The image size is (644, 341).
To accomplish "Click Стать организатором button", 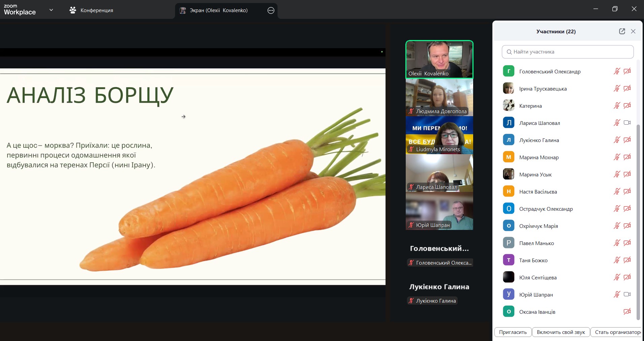I will tap(617, 332).
